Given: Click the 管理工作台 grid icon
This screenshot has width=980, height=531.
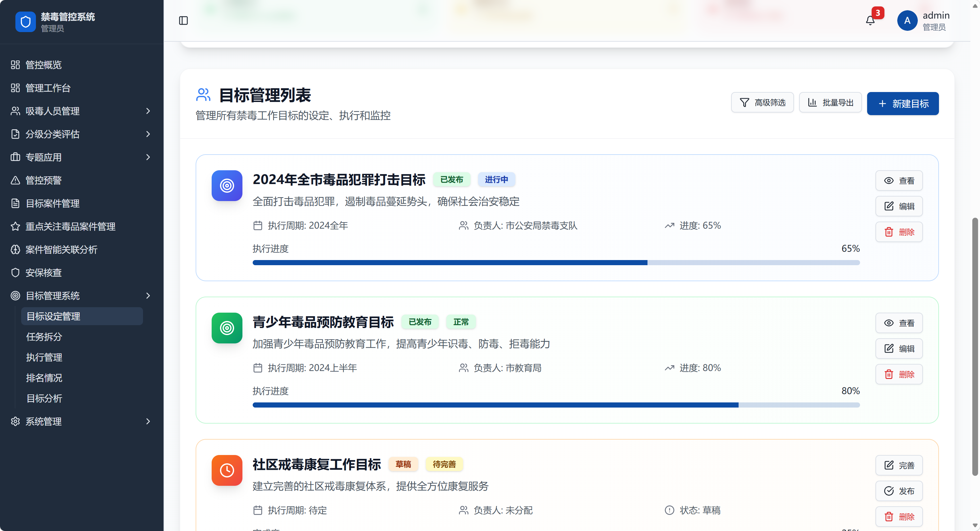Looking at the screenshot, I should pos(15,88).
